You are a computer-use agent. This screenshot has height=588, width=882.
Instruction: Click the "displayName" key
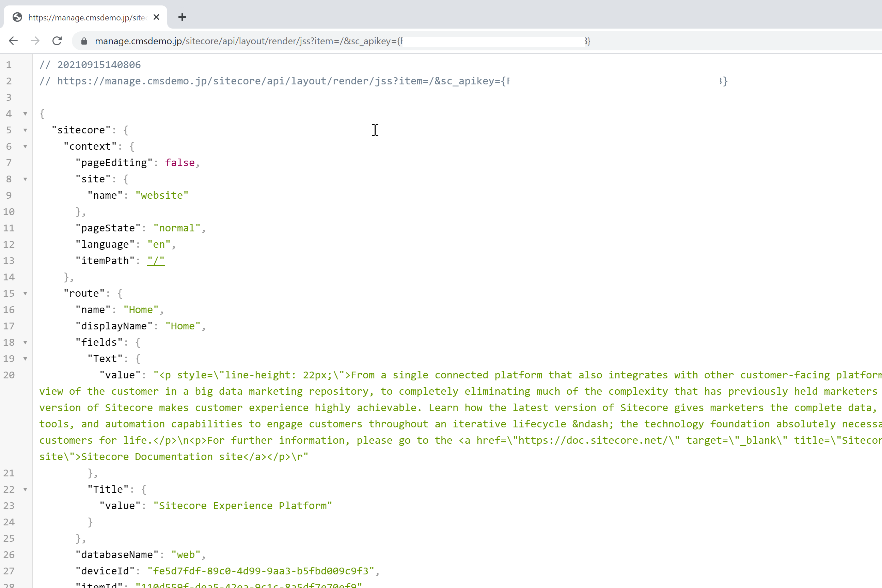114,326
